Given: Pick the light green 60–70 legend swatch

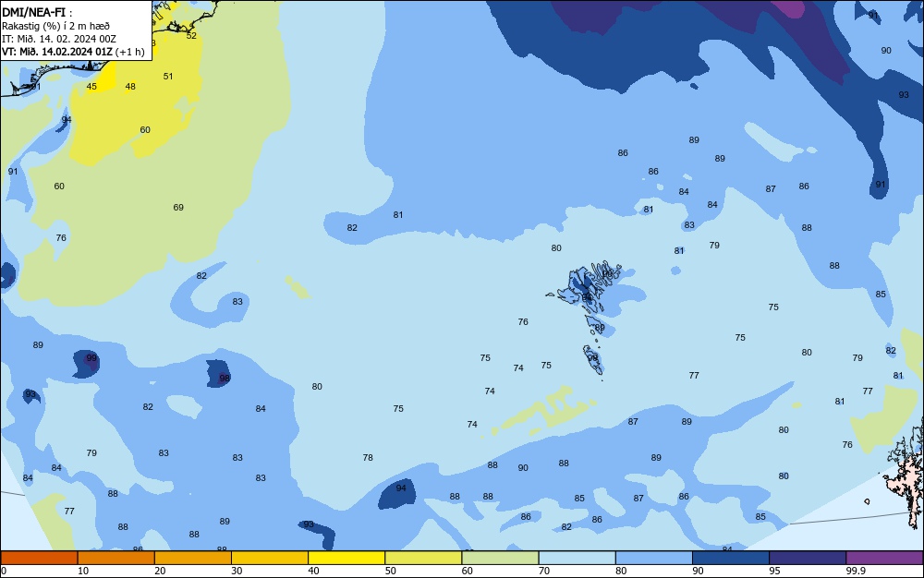Looking at the screenshot, I should [500, 558].
